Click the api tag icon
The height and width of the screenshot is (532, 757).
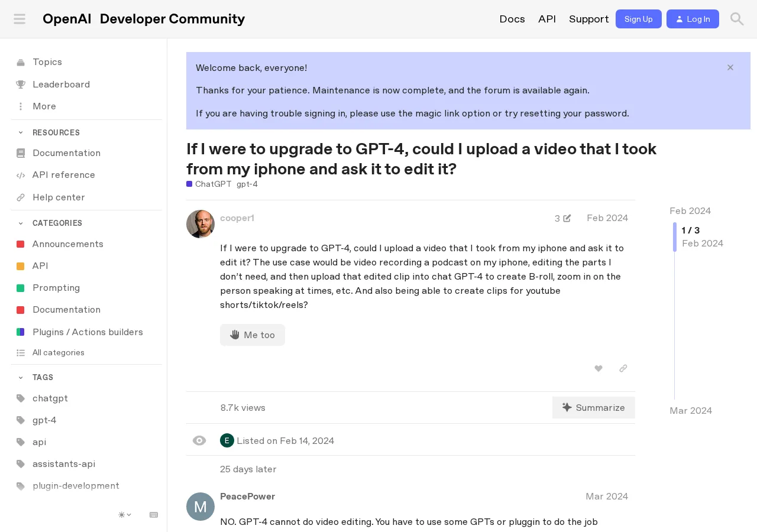click(x=21, y=442)
